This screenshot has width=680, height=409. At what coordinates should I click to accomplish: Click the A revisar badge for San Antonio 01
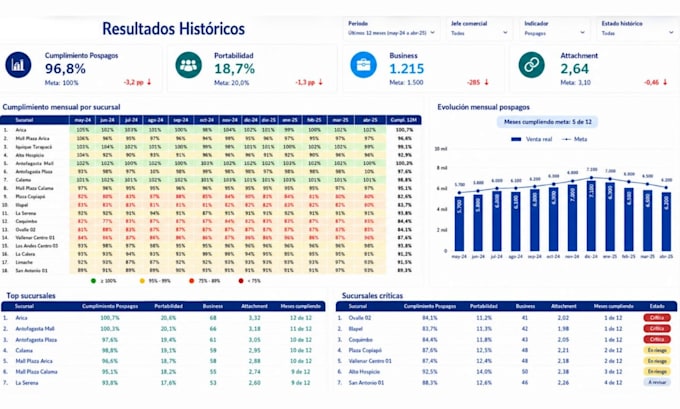657,383
